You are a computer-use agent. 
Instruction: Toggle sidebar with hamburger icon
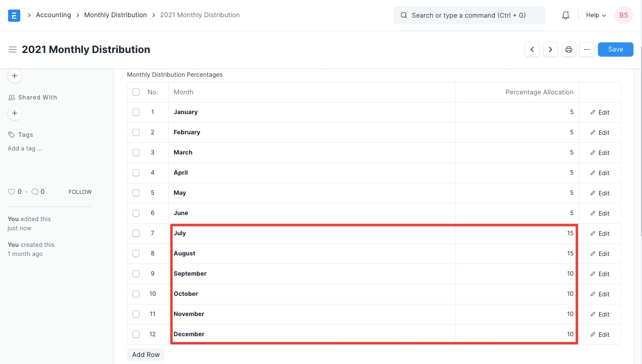pyautogui.click(x=13, y=49)
